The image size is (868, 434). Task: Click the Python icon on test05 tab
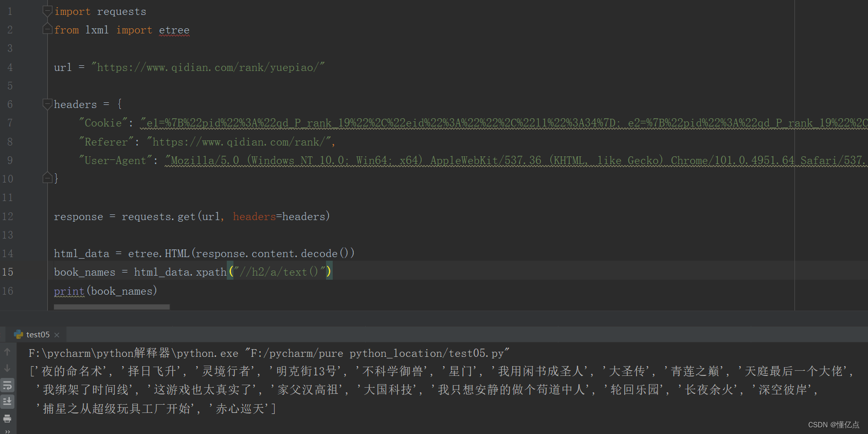coord(19,335)
